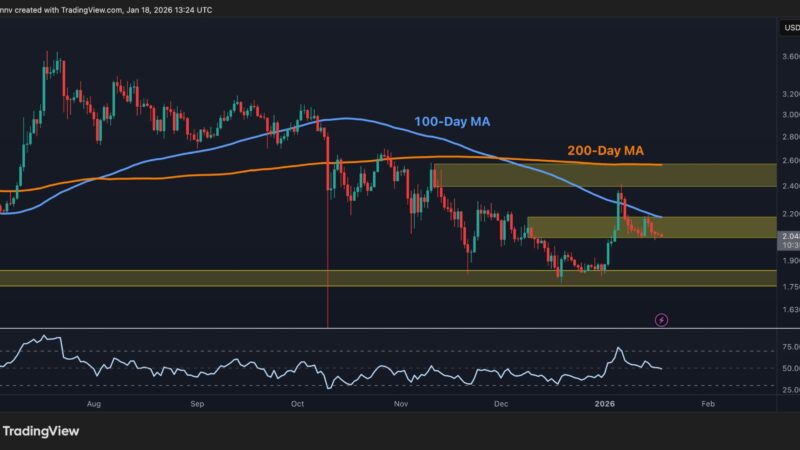Click the 2.20 price axis label
This screenshot has height=450, width=800.
[791, 213]
